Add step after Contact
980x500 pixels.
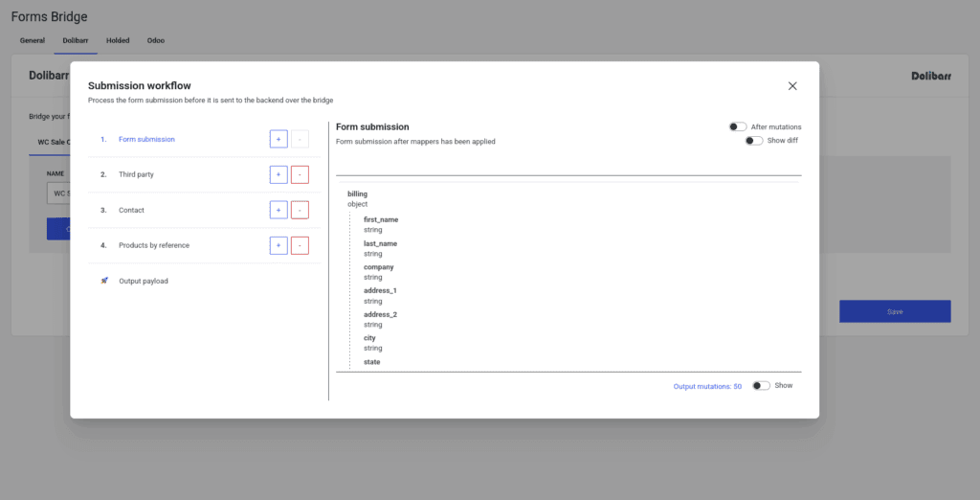[x=278, y=211]
